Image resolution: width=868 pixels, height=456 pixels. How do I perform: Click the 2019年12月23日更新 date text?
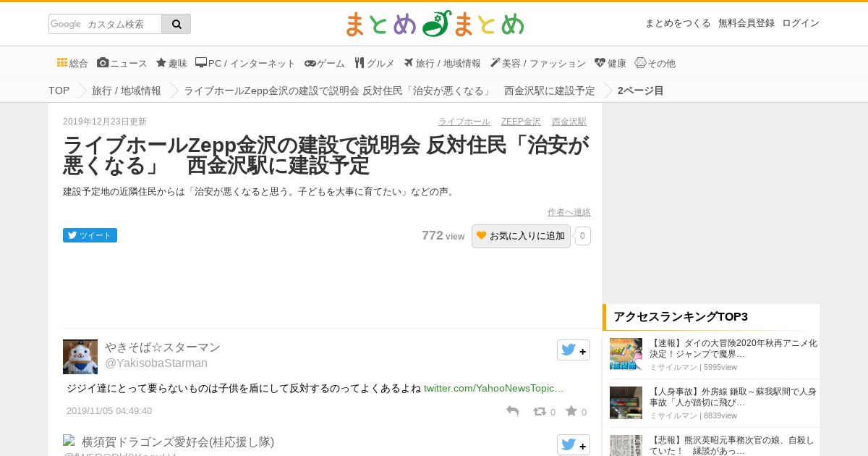(x=105, y=122)
